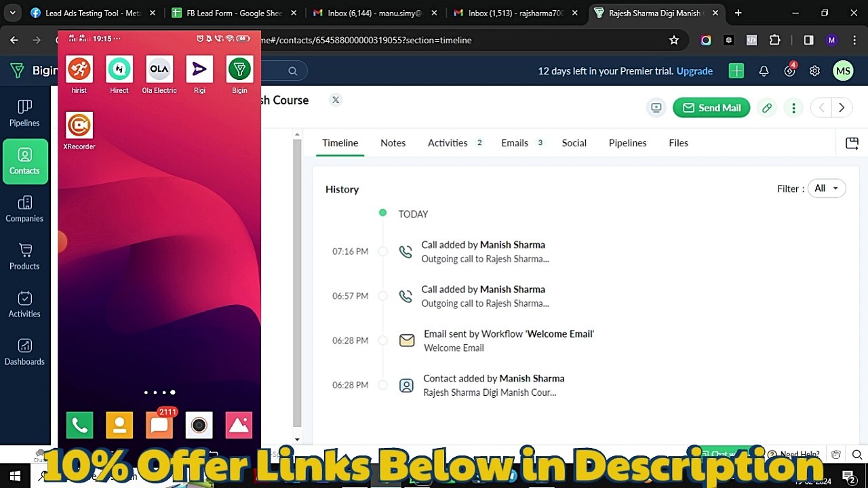The width and height of the screenshot is (868, 488).
Task: Open the XRecorder app on phone
Action: (x=79, y=125)
